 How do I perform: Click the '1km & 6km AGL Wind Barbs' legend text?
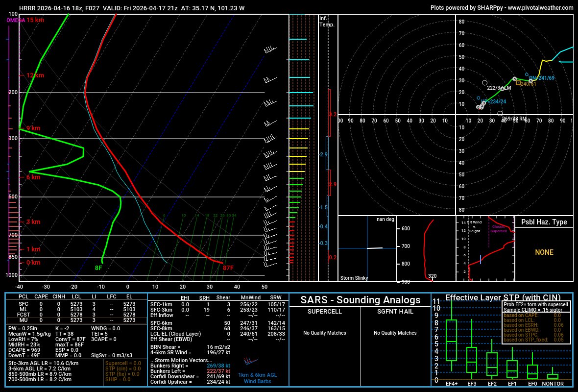point(257,378)
